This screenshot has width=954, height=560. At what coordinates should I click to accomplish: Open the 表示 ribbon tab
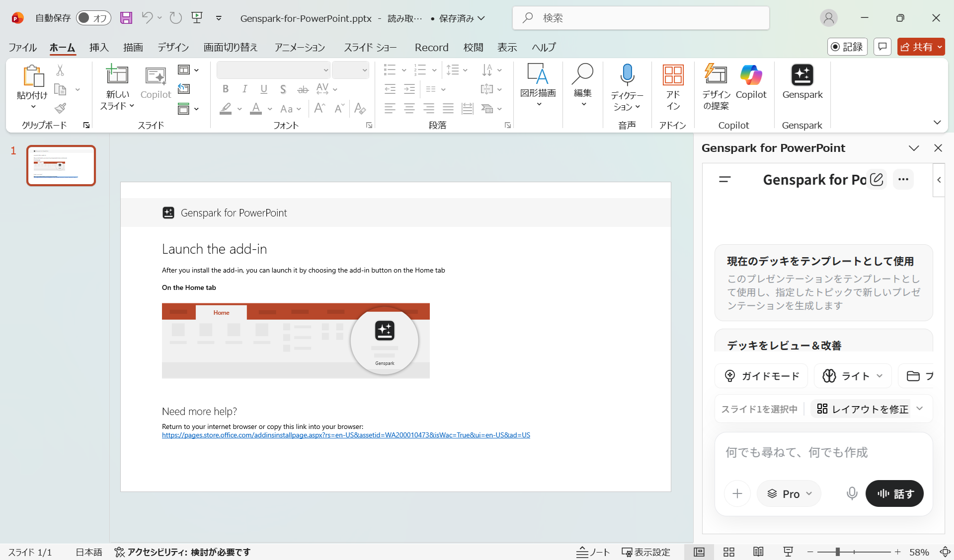click(x=507, y=47)
